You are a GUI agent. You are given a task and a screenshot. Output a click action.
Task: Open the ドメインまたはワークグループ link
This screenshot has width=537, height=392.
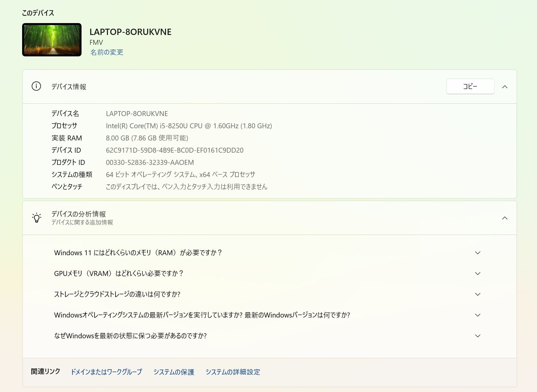tap(106, 372)
